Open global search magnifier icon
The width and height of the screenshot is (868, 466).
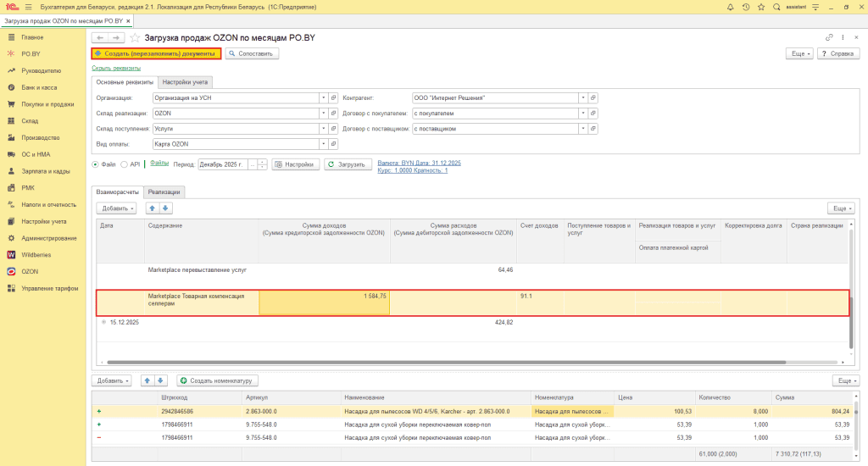pos(776,7)
